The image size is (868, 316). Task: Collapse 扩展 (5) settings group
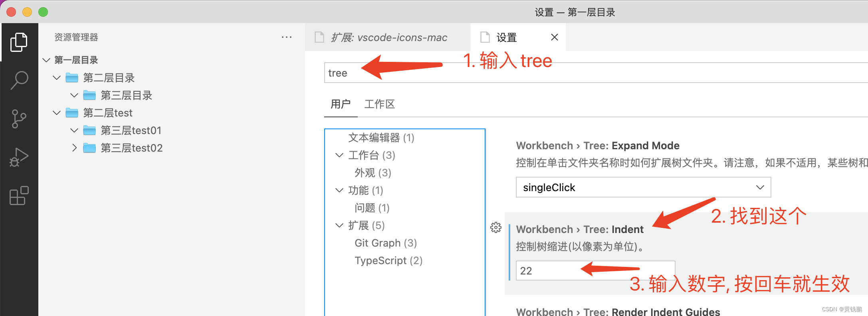click(x=339, y=225)
